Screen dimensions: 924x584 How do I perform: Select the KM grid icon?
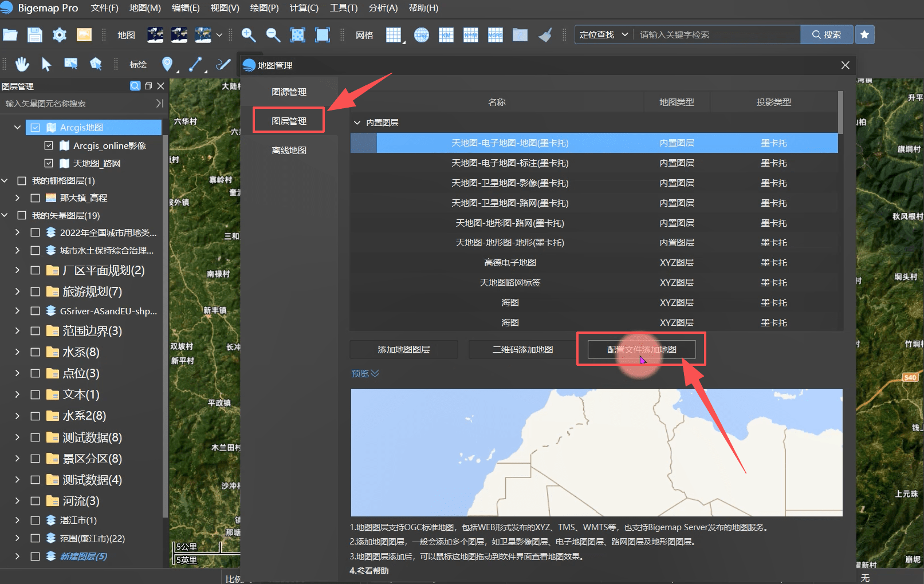click(x=446, y=35)
